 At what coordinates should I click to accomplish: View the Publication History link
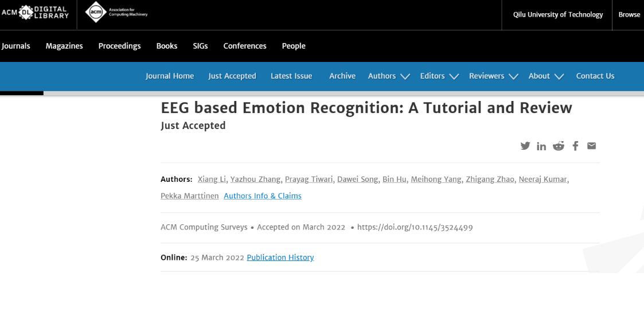(x=280, y=258)
